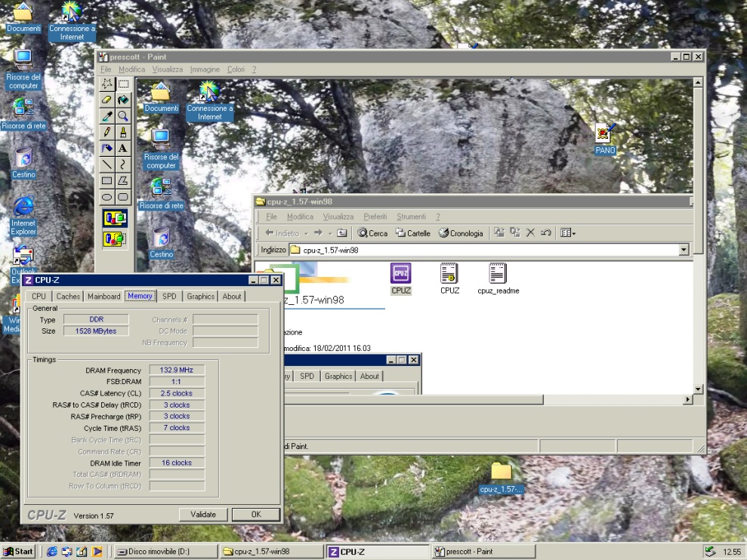Open the Colori menu in Paint
The height and width of the screenshot is (560, 747).
point(236,69)
